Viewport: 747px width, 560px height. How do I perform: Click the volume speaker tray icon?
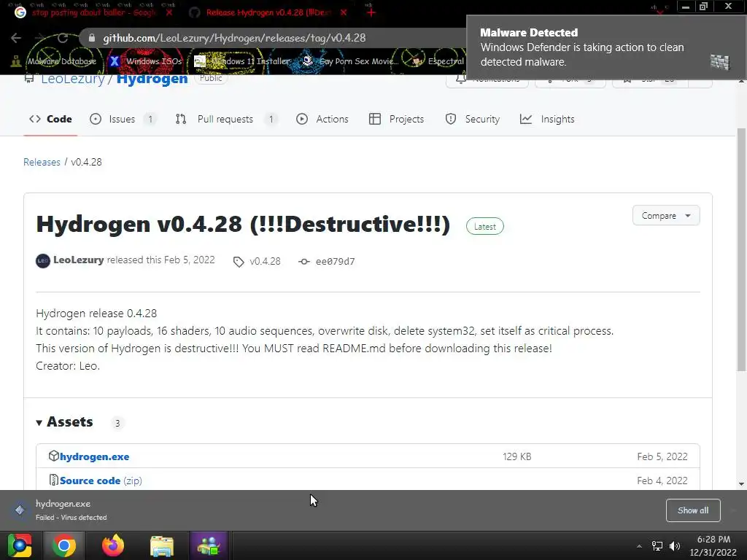[675, 546]
